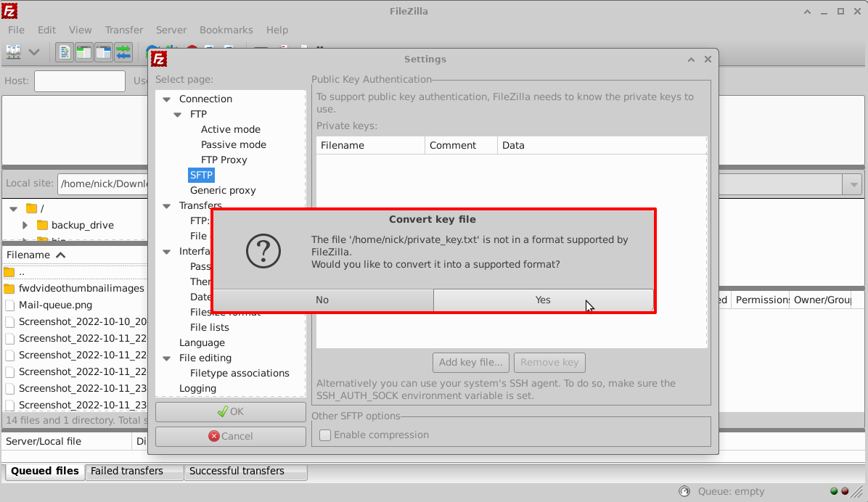Image resolution: width=868 pixels, height=502 pixels.
Task: Select the Language settings page
Action: tap(202, 343)
